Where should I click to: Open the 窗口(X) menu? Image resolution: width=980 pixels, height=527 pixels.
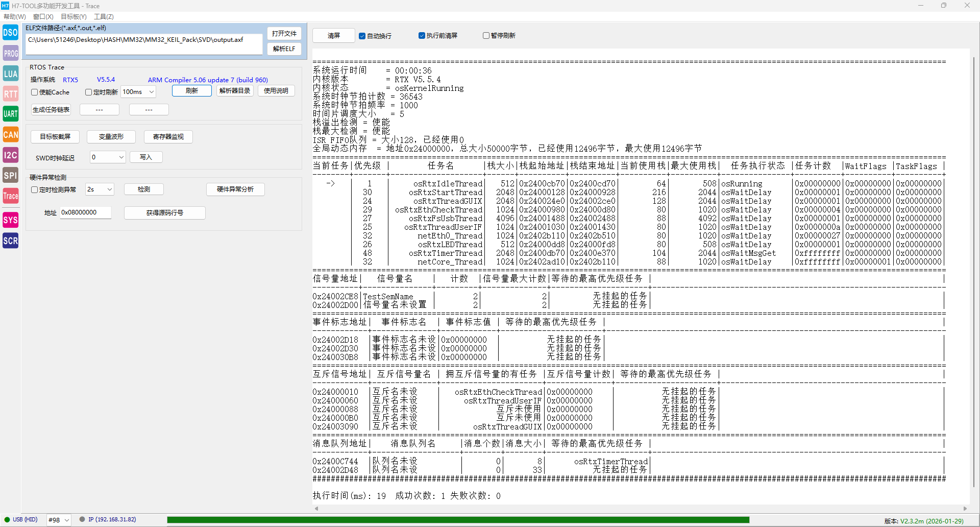(43, 17)
